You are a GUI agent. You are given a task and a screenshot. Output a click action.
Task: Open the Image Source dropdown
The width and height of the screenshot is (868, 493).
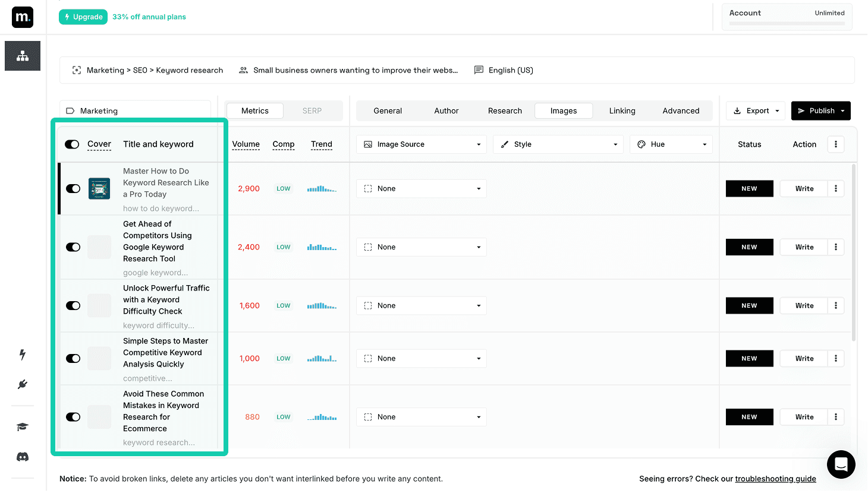tap(421, 144)
